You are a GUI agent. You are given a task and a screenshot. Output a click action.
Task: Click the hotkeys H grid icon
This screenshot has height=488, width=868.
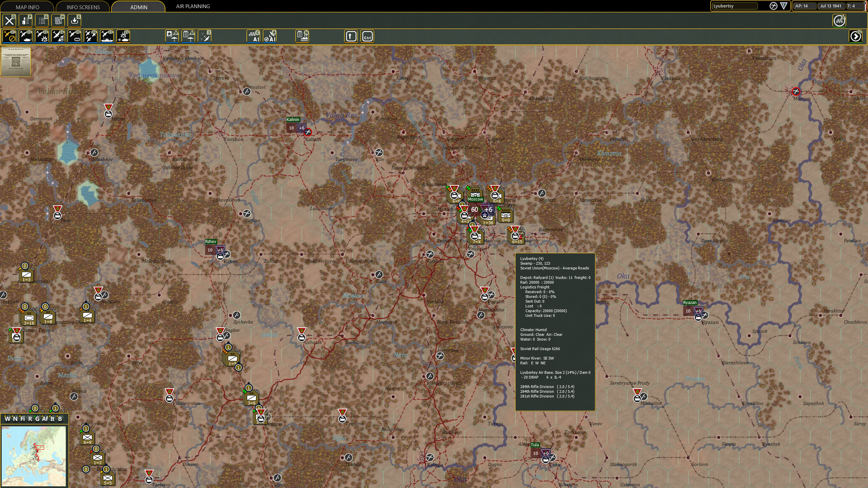pos(58,21)
